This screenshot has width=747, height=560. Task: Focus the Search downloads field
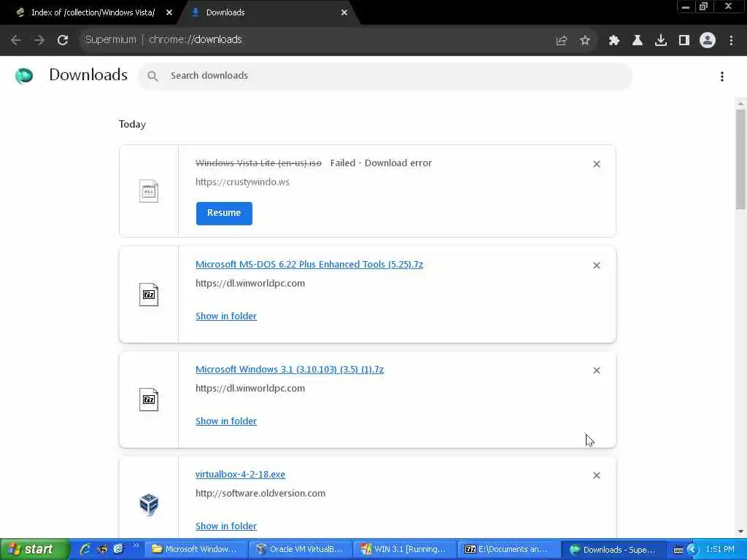point(385,76)
